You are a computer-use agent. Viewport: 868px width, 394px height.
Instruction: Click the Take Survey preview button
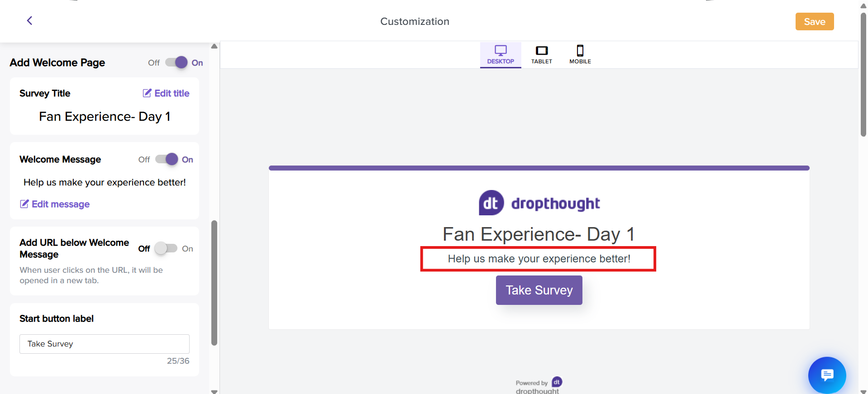pyautogui.click(x=539, y=290)
